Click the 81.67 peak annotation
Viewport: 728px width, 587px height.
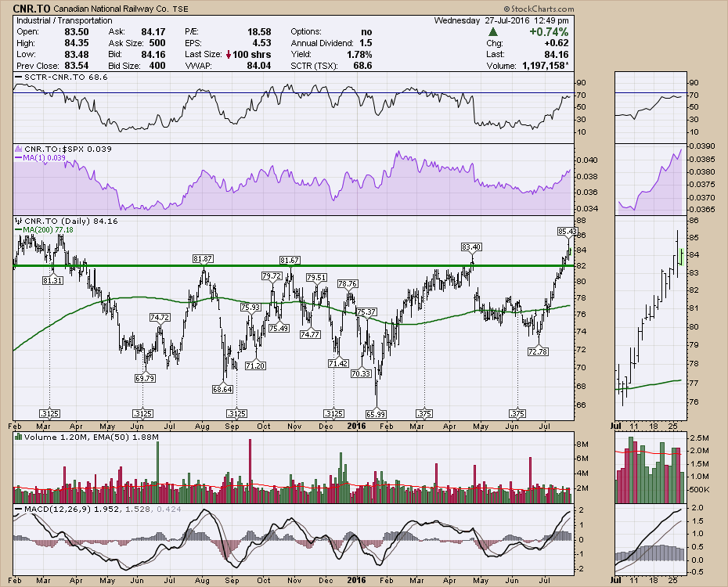[290, 260]
